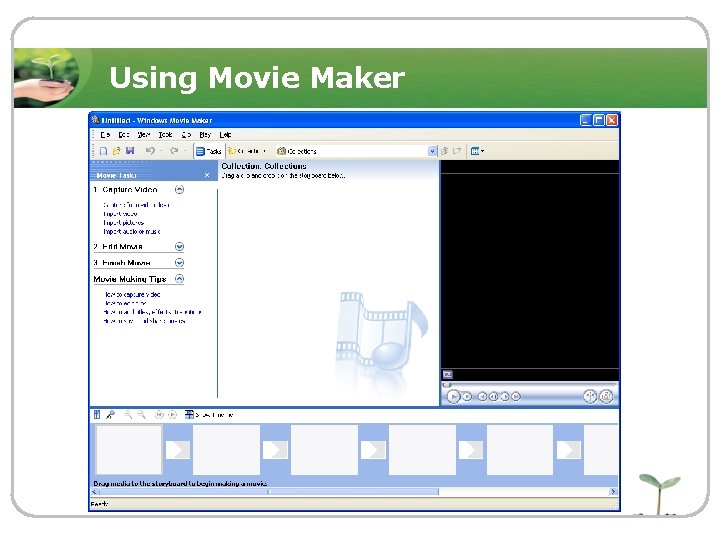Click Import audio or music link

[x=132, y=231]
